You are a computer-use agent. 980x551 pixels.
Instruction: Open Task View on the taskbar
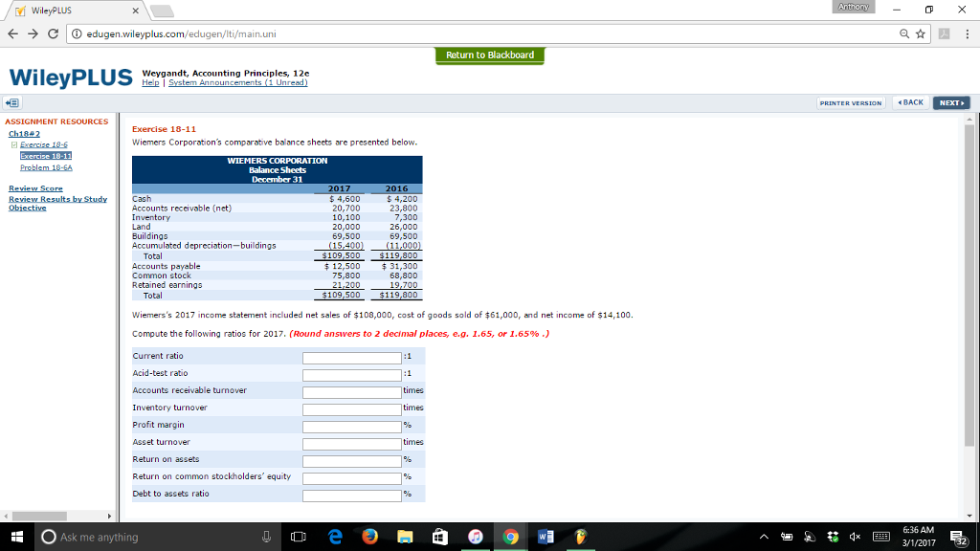pyautogui.click(x=299, y=537)
